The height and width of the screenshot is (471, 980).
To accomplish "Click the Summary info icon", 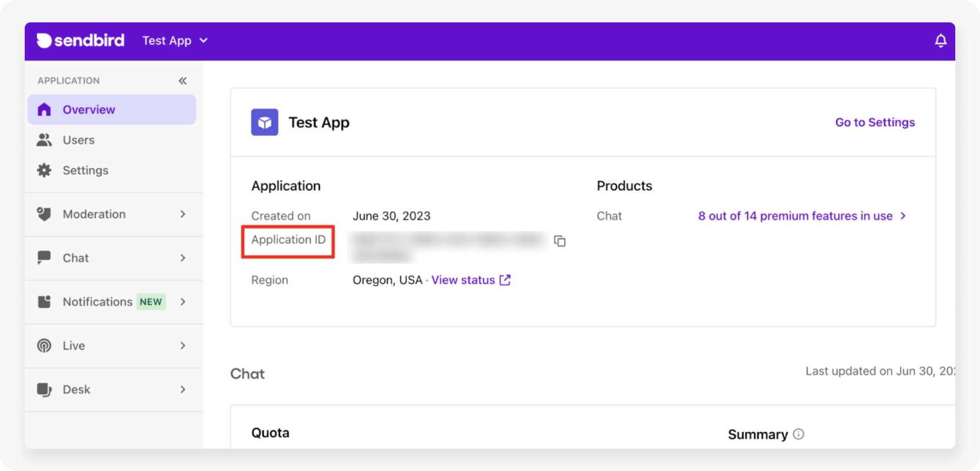I will (x=799, y=434).
